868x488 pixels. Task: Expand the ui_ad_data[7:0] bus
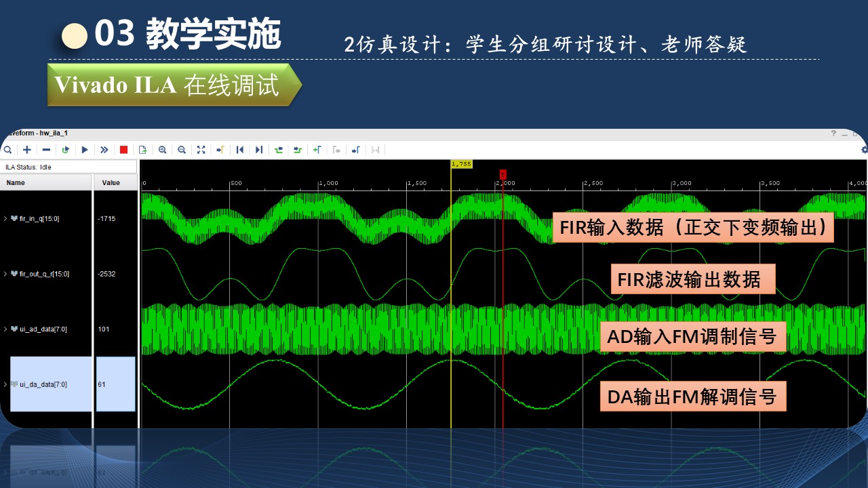pos(5,329)
